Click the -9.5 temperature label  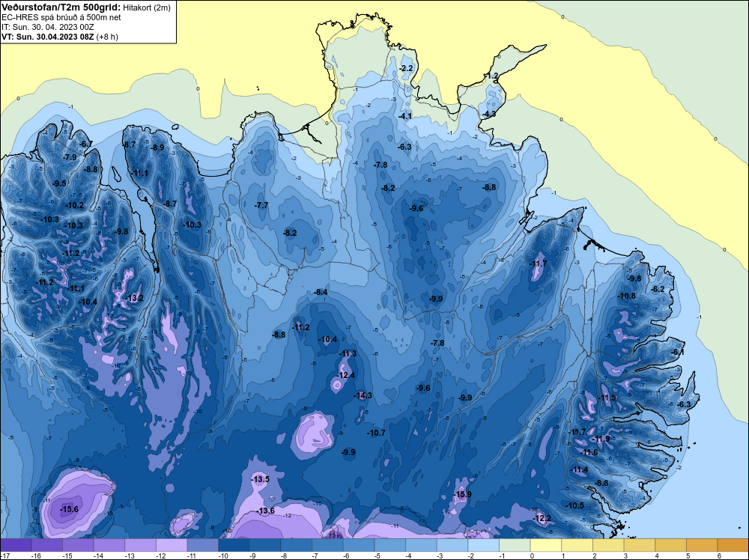pos(59,183)
